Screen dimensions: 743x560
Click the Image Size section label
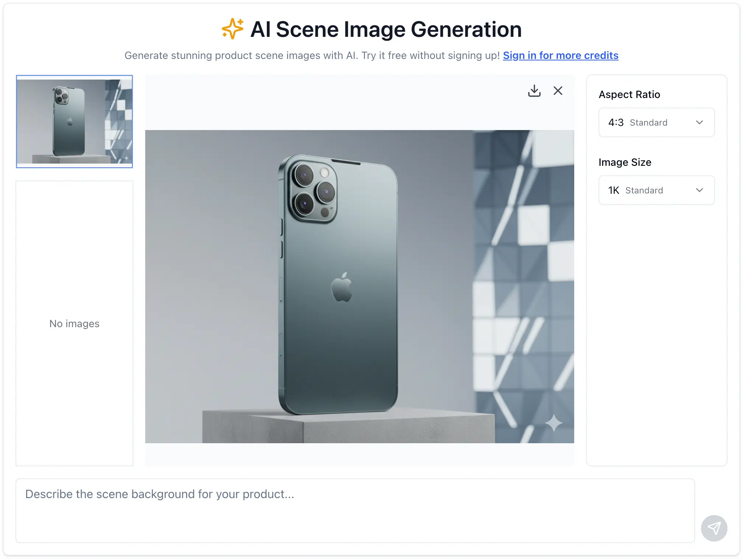tap(625, 162)
